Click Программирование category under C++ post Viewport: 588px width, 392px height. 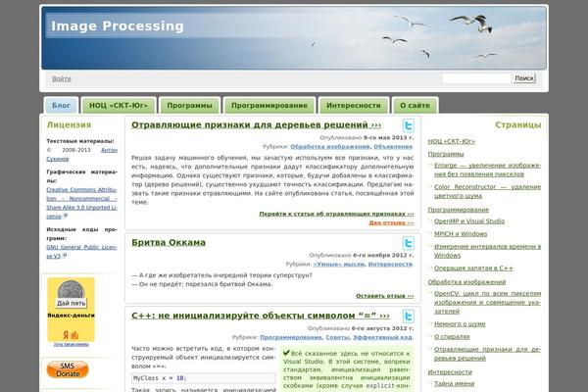point(291,337)
